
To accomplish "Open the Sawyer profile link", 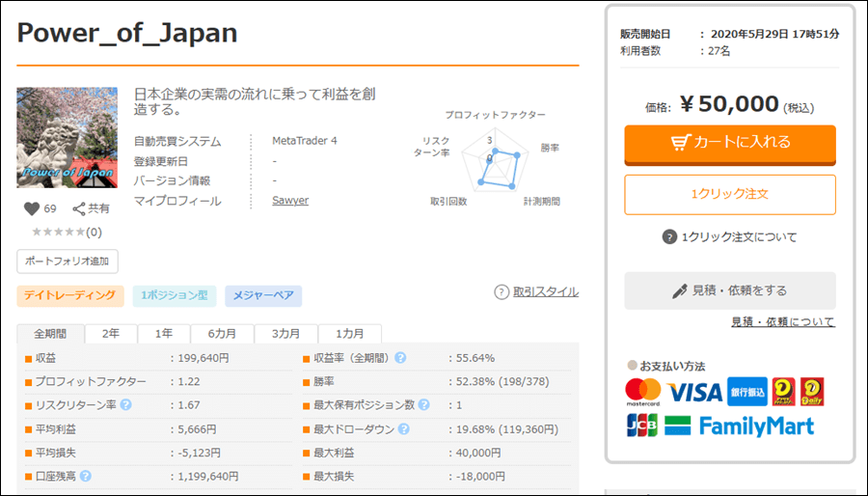I will 290,201.
